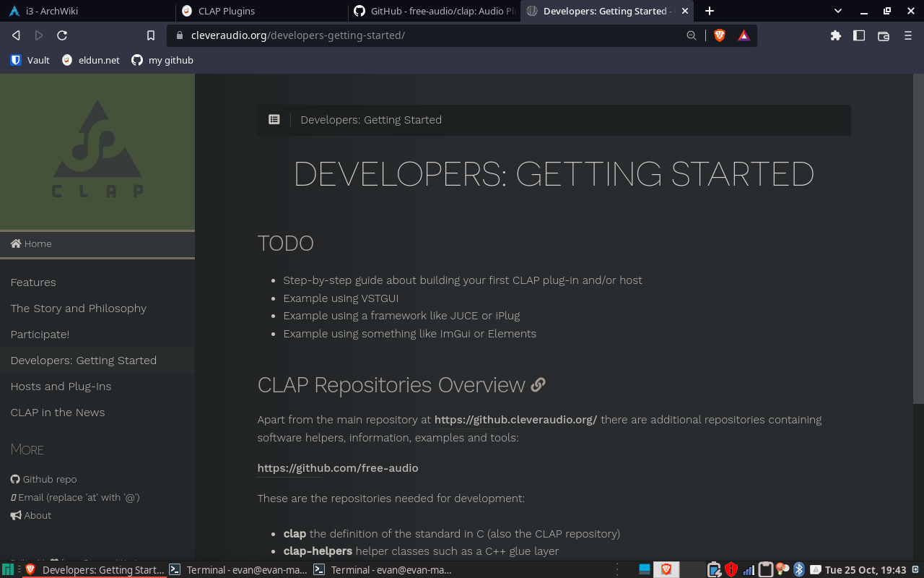Open the notification warning tray icon
This screenshot has width=924, height=578.
click(x=816, y=570)
